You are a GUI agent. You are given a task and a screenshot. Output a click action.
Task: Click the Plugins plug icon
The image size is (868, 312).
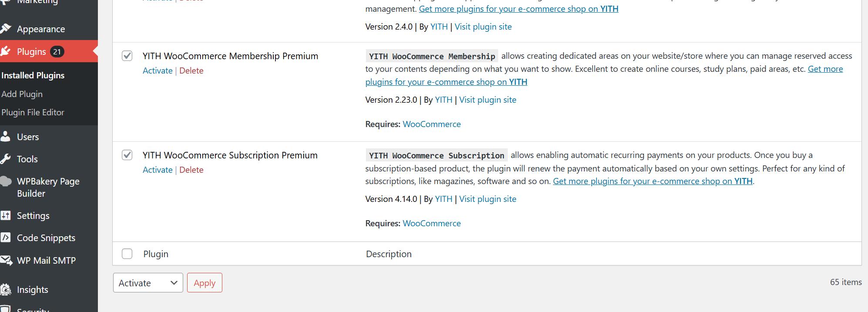coord(6,51)
